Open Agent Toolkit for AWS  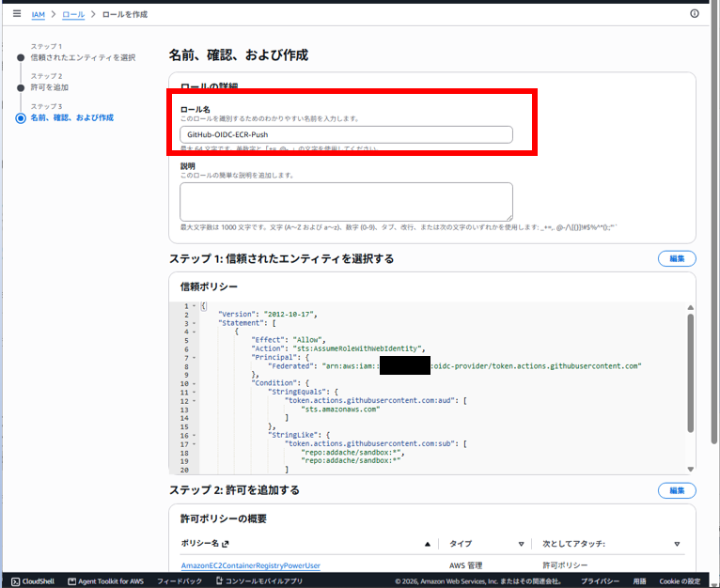tap(105, 581)
